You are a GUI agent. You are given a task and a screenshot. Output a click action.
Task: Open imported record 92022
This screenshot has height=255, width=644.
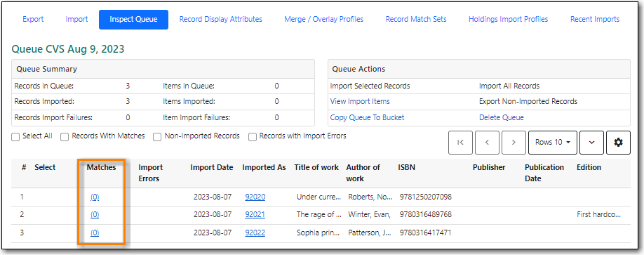[x=255, y=233]
